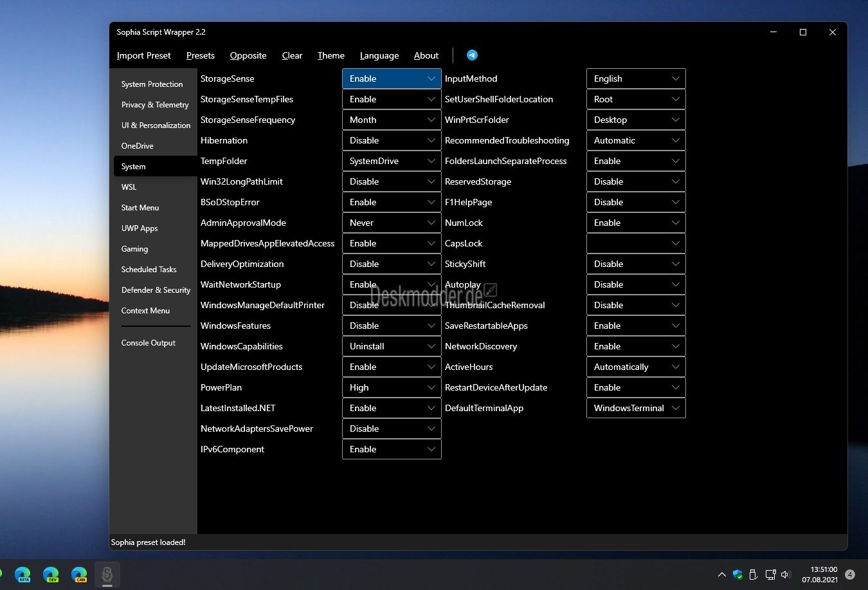Image resolution: width=868 pixels, height=590 pixels.
Task: Open the notification count badge
Action: pyautogui.click(x=850, y=575)
